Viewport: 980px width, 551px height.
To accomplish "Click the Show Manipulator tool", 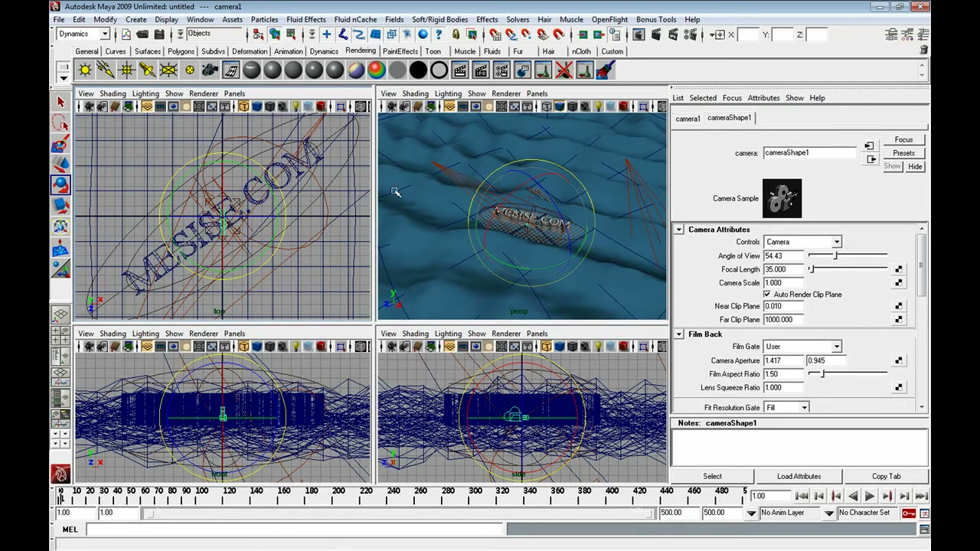I will [x=60, y=267].
